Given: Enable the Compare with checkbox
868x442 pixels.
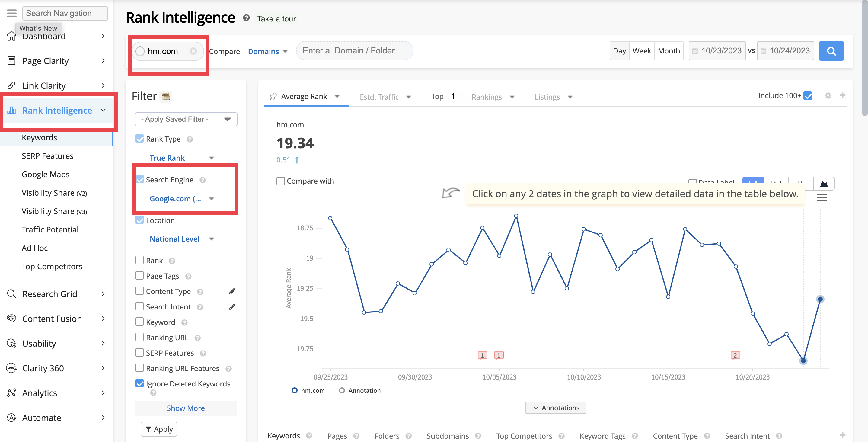Looking at the screenshot, I should click(x=280, y=181).
